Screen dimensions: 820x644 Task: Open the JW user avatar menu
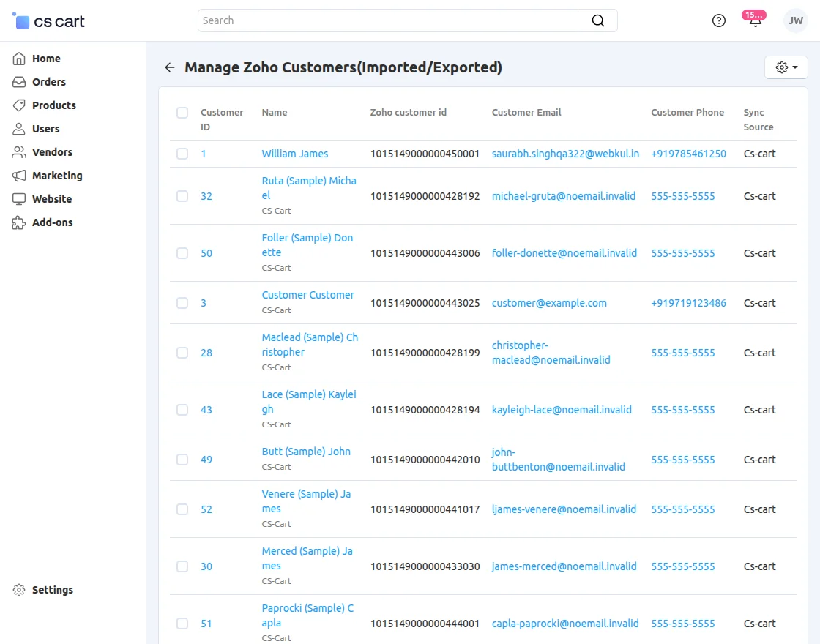[x=795, y=20]
